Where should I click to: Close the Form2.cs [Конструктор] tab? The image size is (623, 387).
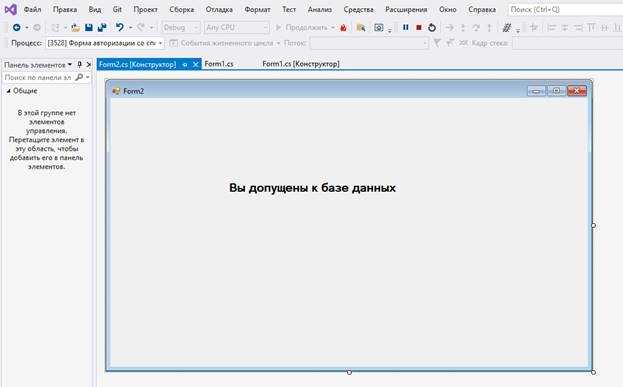[x=195, y=64]
